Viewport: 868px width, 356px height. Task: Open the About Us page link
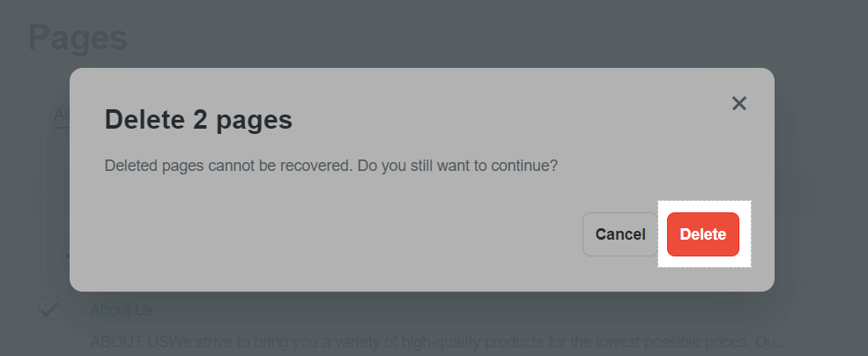tap(122, 310)
